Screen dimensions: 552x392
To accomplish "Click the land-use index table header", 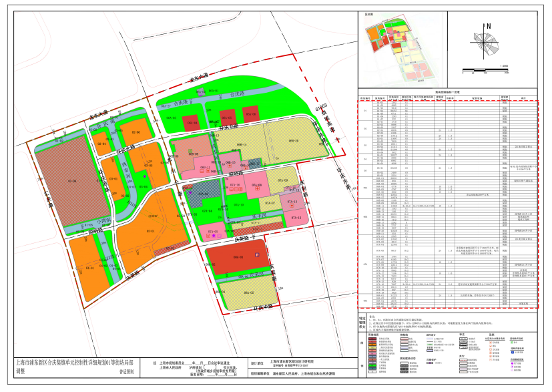I will [x=447, y=92].
